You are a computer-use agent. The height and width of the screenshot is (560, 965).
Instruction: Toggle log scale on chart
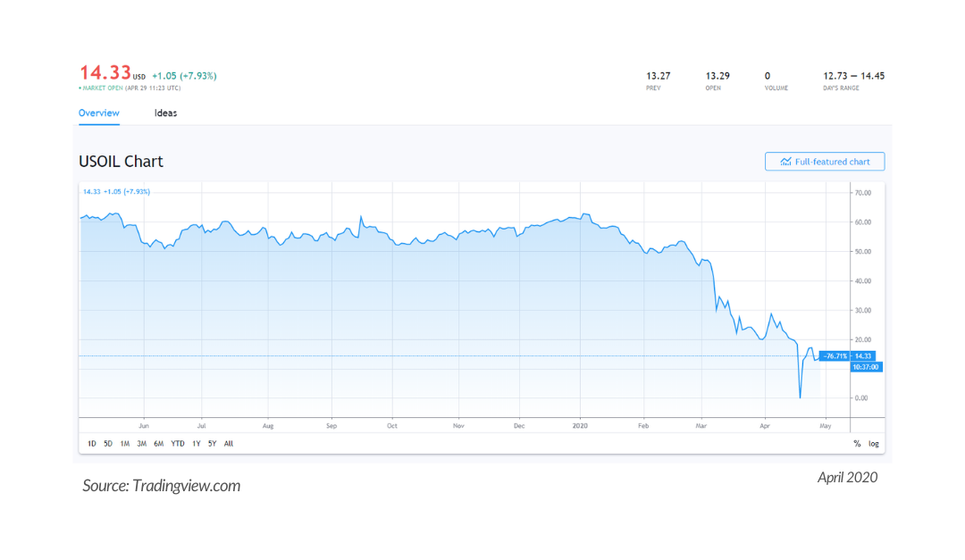tap(873, 443)
